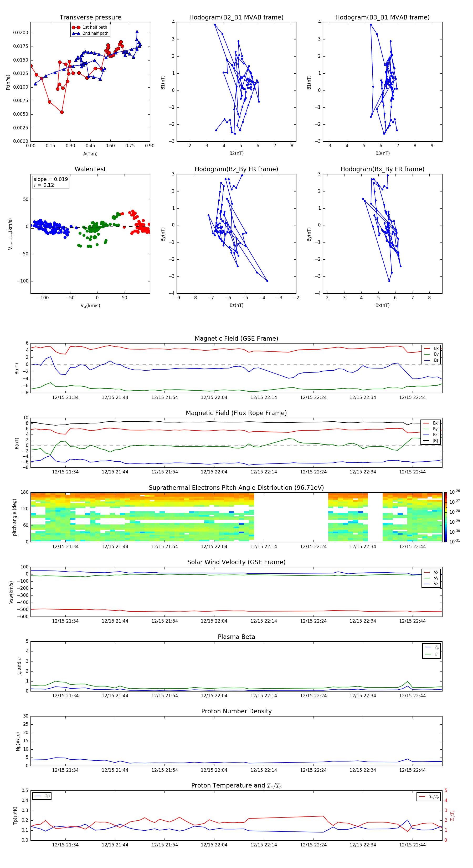The image size is (473, 868).
Task: Click the 'WalenTest' plot title
Action: coord(90,169)
